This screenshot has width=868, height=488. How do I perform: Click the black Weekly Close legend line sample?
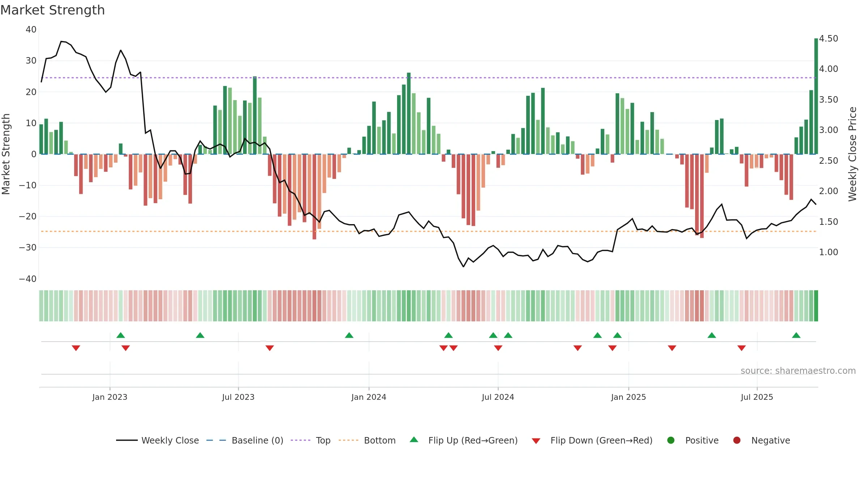[x=127, y=440]
